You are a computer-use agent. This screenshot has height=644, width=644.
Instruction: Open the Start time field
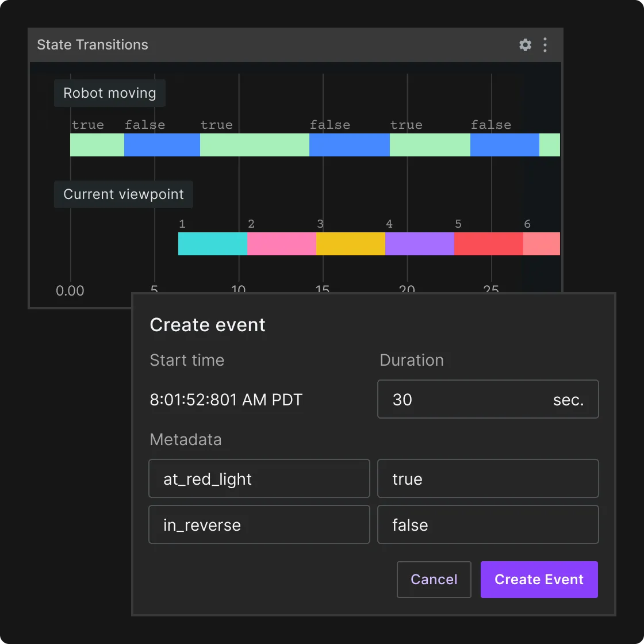tap(226, 399)
